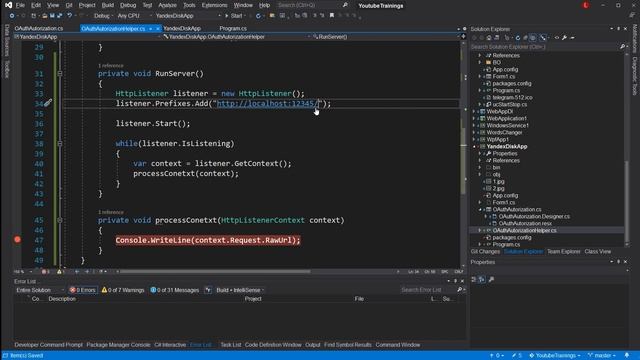Switch to the Class View tab
640x360 pixels.
pos(598,251)
